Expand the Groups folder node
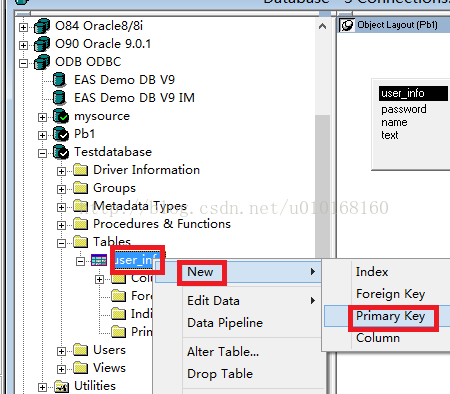 [61, 189]
